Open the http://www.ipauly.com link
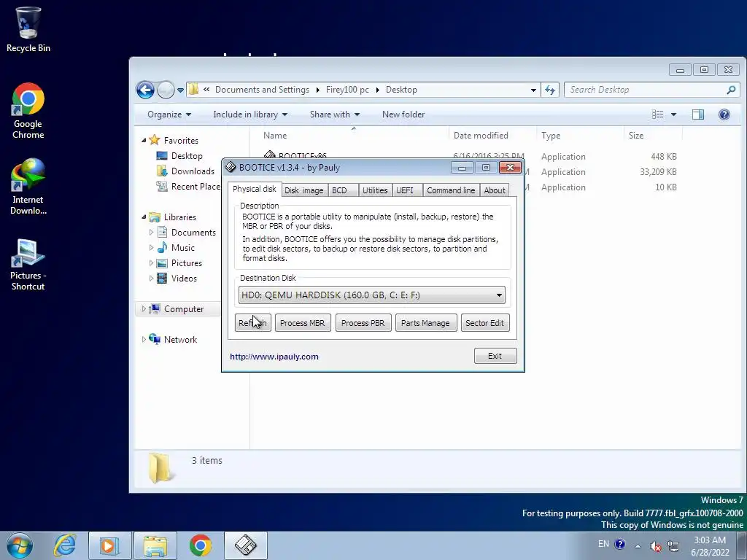This screenshot has height=560, width=747. (x=274, y=357)
